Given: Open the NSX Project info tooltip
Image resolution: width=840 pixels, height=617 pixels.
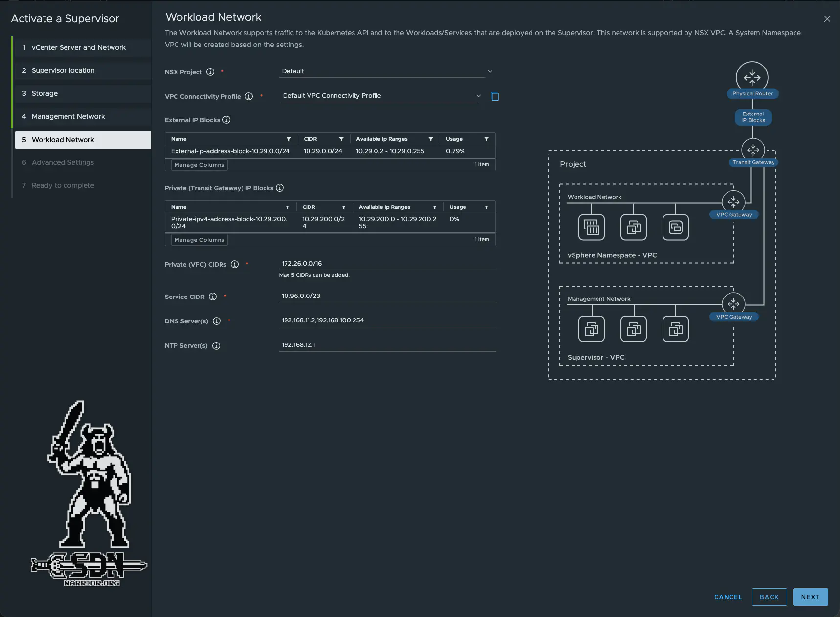Looking at the screenshot, I should coord(210,72).
